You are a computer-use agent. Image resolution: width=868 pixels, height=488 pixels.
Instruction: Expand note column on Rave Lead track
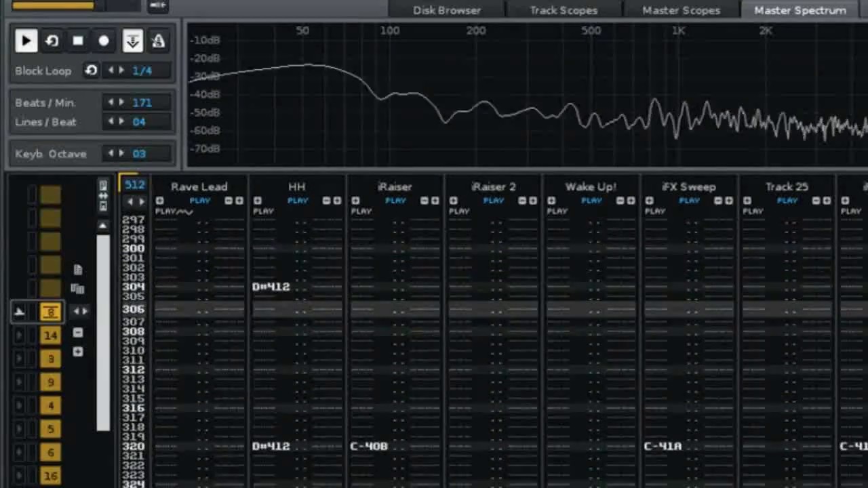click(159, 201)
